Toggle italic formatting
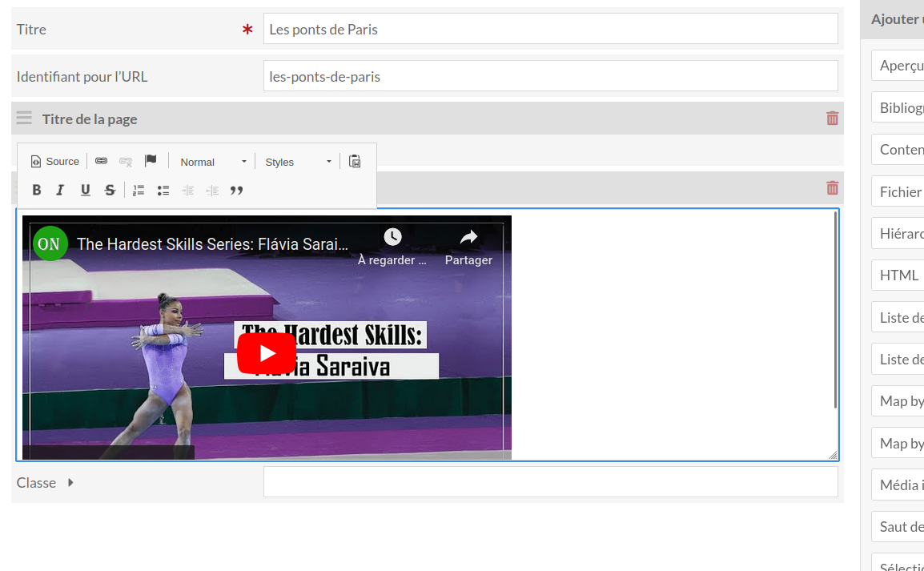Viewport: 924px width, 571px height. point(60,190)
